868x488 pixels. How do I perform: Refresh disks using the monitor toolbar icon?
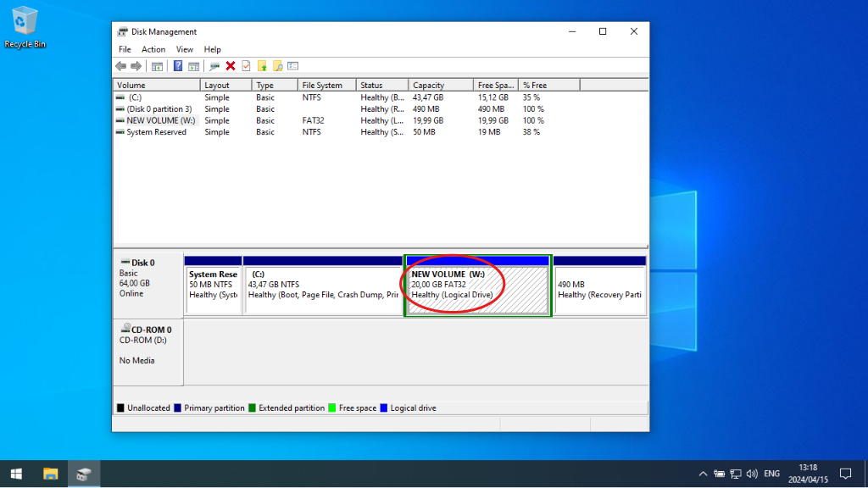tap(215, 65)
